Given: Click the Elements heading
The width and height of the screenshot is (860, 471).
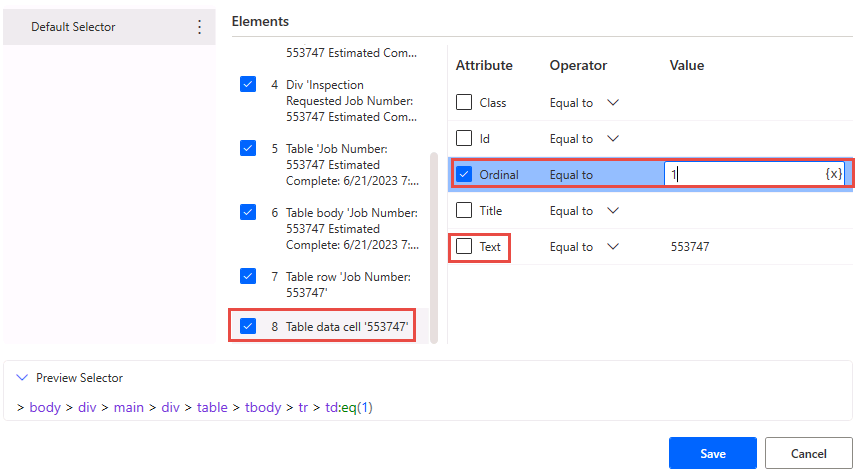Looking at the screenshot, I should coord(260,21).
